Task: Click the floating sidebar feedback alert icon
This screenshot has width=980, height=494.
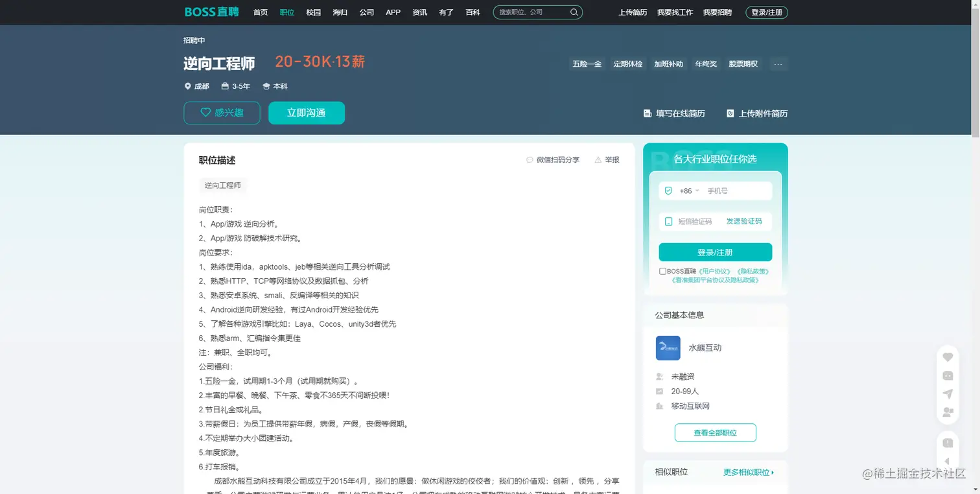Action: tap(948, 443)
